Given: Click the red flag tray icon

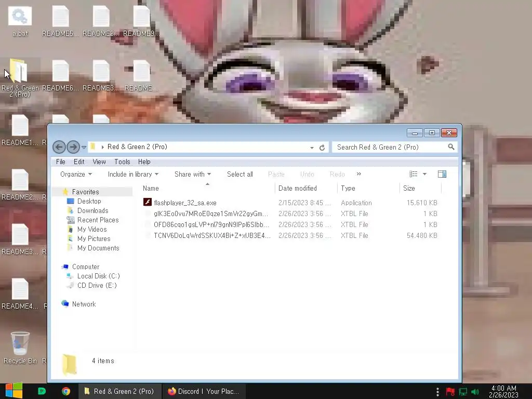Looking at the screenshot, I should coord(450,392).
